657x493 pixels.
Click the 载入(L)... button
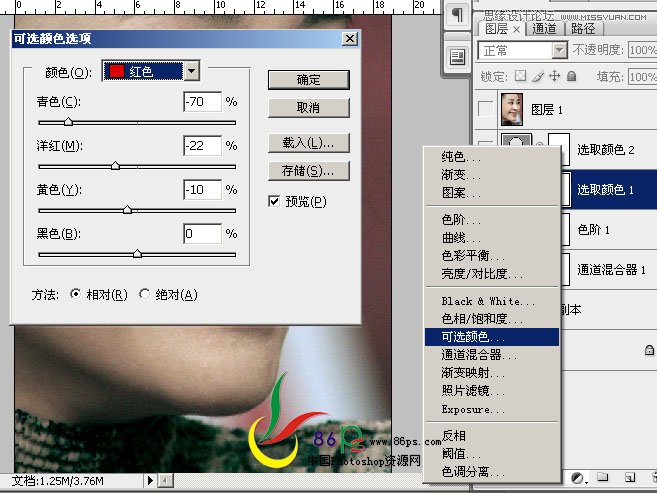tap(308, 143)
